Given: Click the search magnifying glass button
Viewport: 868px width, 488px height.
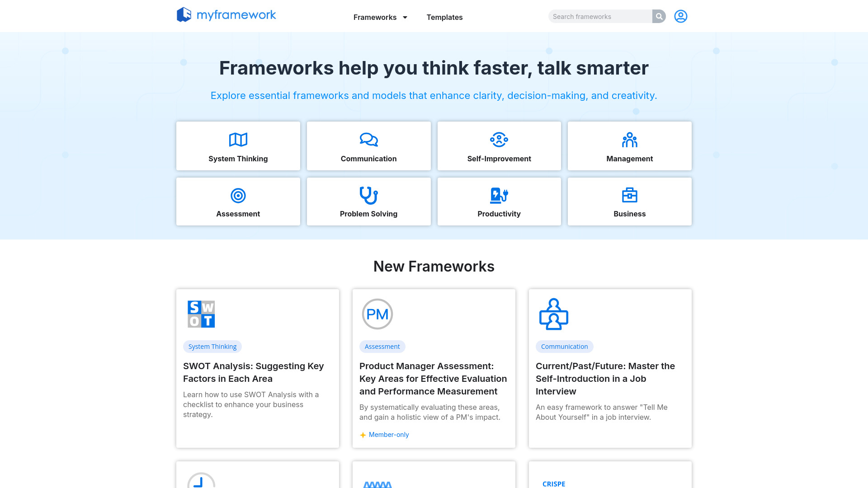Looking at the screenshot, I should (659, 16).
